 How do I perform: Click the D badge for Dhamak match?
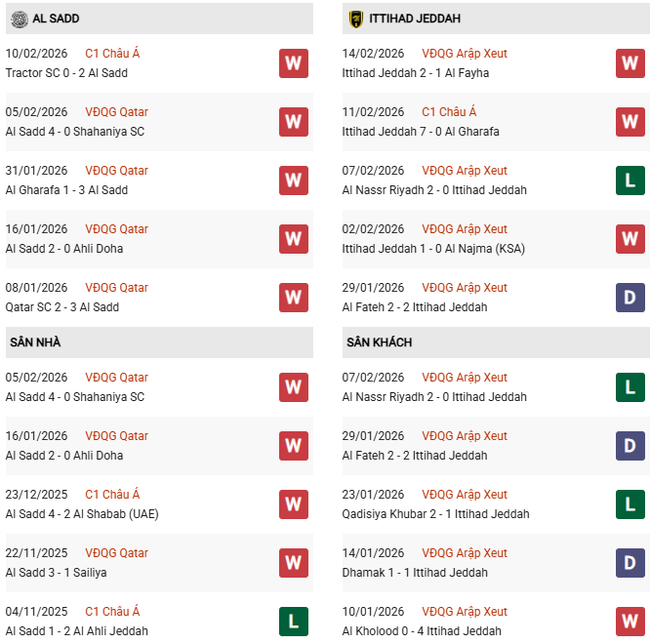click(x=630, y=563)
